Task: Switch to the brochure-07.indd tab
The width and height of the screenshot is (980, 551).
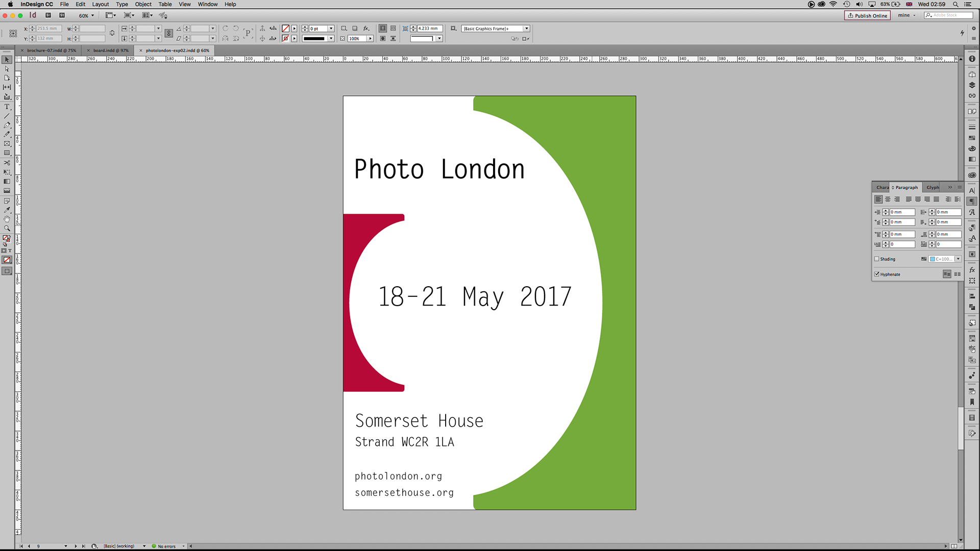Action: tap(51, 51)
